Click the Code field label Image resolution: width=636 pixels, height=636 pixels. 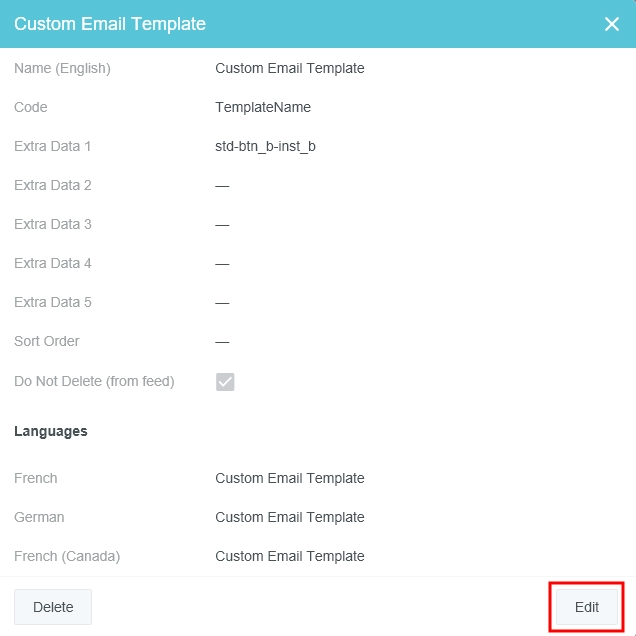pyautogui.click(x=31, y=108)
